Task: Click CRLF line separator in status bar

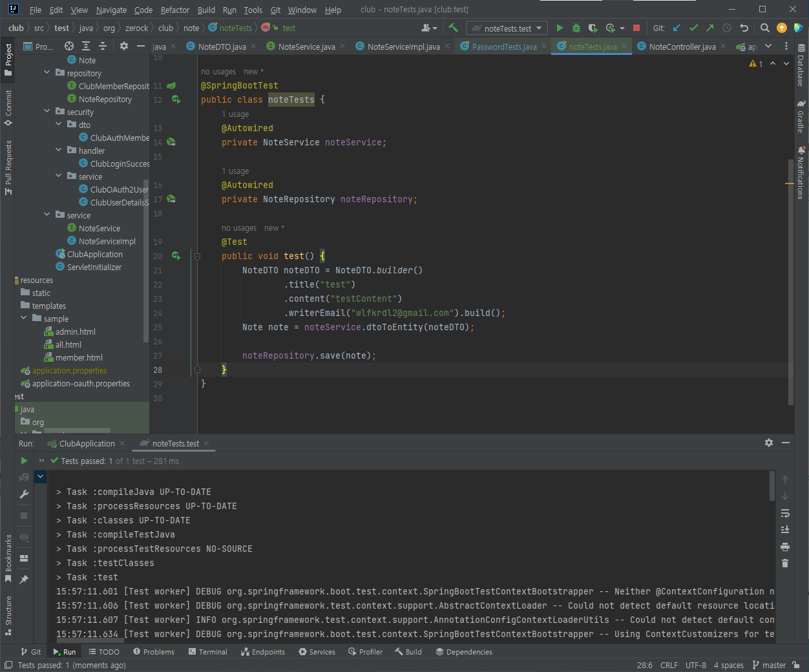Action: (669, 665)
